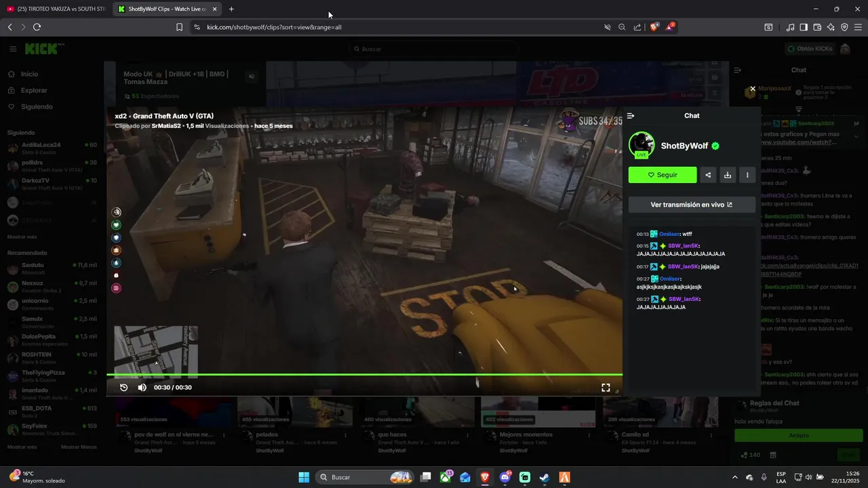Open options for 'que haces' clip
This screenshot has width=868, height=488.
point(468,434)
